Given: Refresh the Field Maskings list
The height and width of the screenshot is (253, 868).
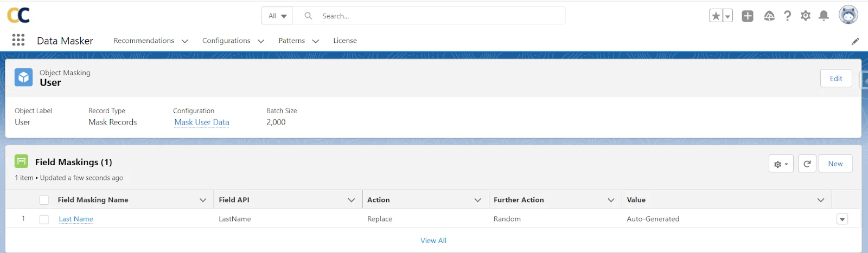Looking at the screenshot, I should (x=807, y=164).
